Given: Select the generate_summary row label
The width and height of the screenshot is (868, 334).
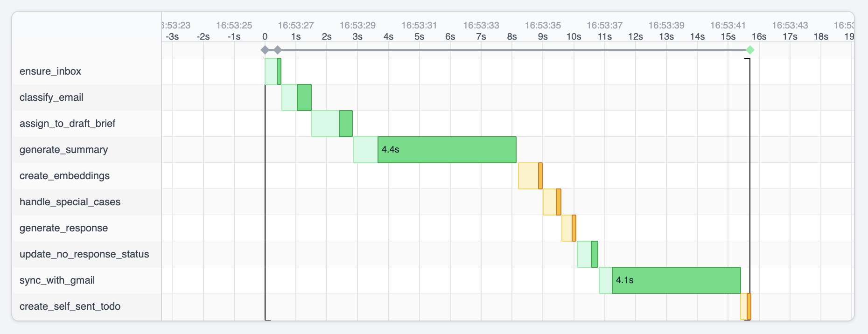Looking at the screenshot, I should [x=63, y=150].
